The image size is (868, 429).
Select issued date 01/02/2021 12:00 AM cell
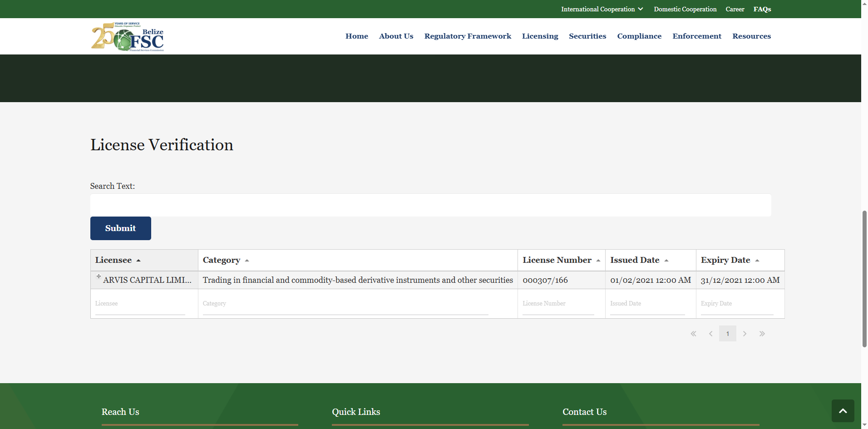(651, 280)
